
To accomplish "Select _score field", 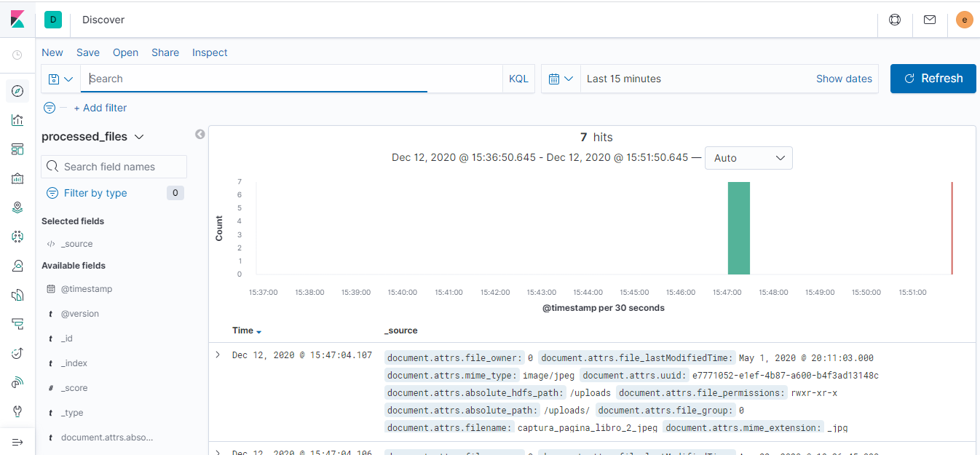I will click(x=74, y=388).
